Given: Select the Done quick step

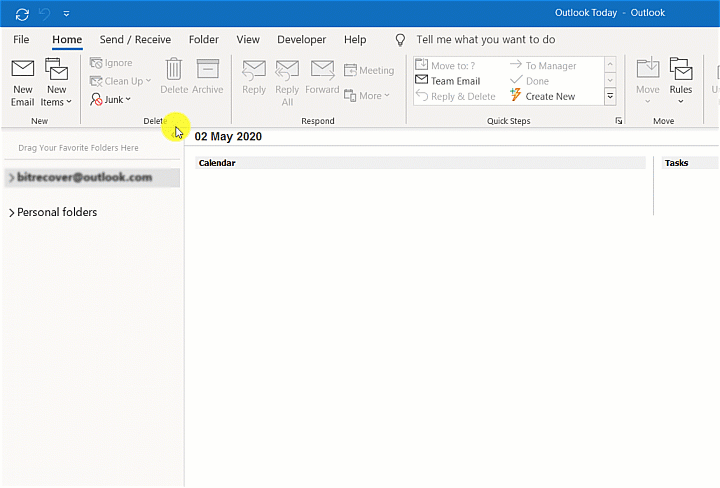Looking at the screenshot, I should tap(529, 81).
